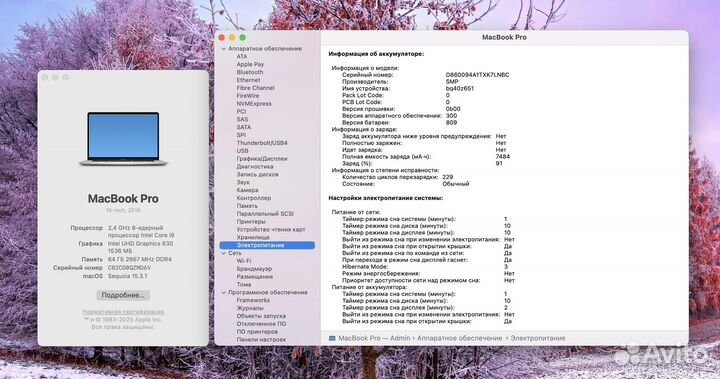720x379 pixels.
Task: Select Диагностика in the sidebar
Action: [x=255, y=166]
